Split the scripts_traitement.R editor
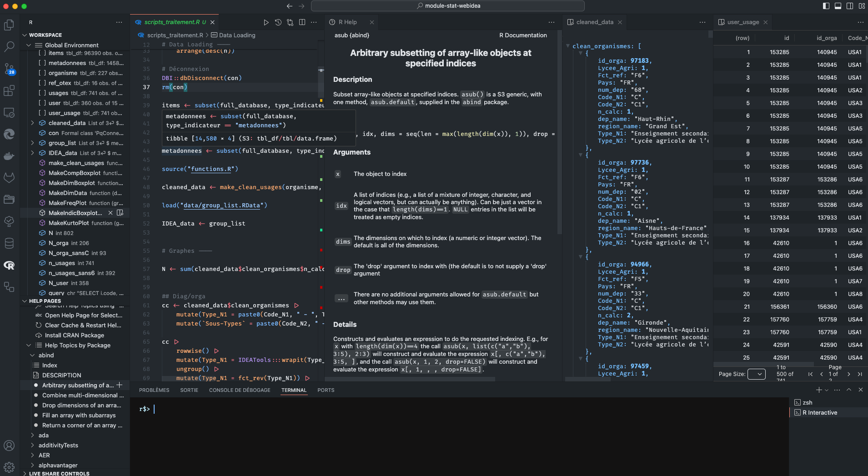This screenshot has width=868, height=476. (x=302, y=22)
